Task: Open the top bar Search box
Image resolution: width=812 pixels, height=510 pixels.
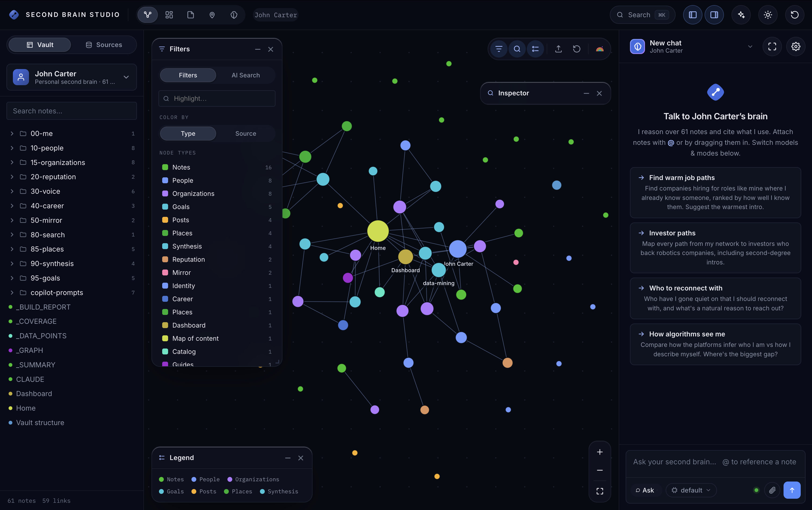Action: coord(643,15)
